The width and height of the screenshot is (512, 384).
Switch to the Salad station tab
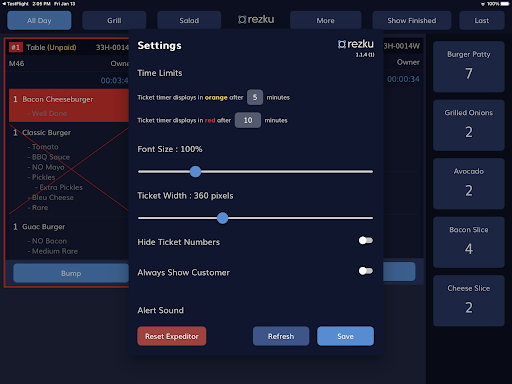[189, 21]
